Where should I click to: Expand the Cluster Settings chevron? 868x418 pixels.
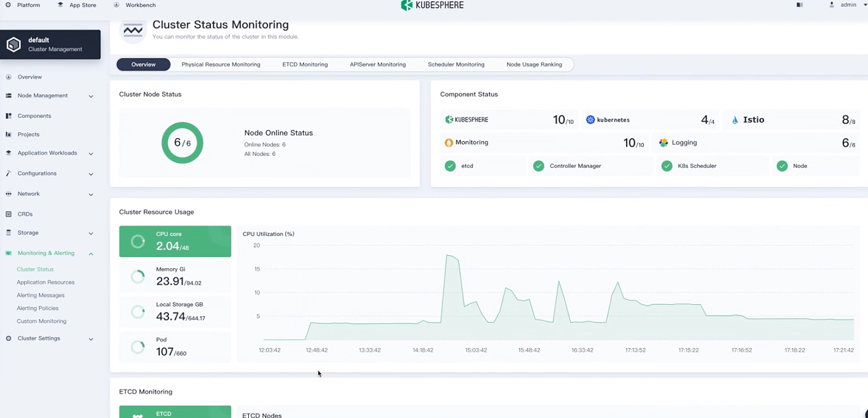(91, 339)
